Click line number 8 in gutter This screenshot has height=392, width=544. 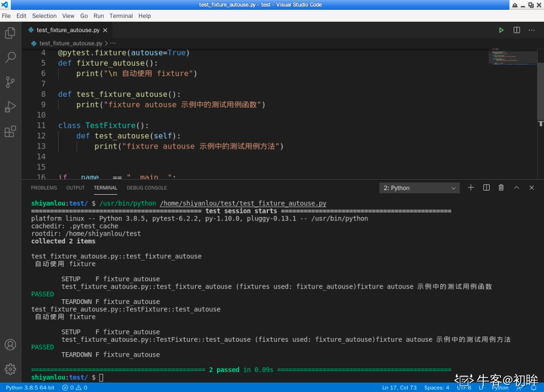point(43,94)
